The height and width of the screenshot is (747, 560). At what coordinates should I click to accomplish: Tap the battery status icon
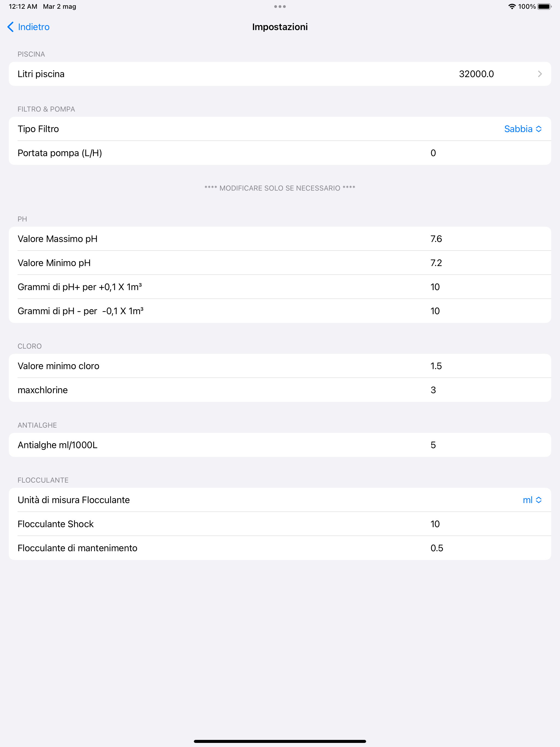(x=544, y=6)
